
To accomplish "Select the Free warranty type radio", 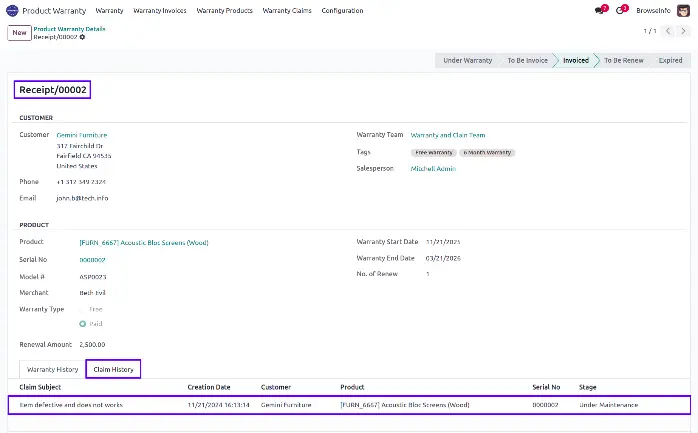I will [83, 309].
